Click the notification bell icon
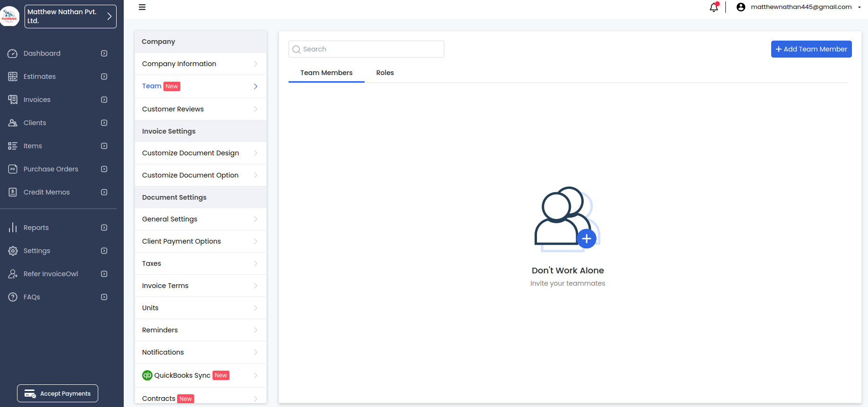This screenshot has height=407, width=868. [714, 7]
